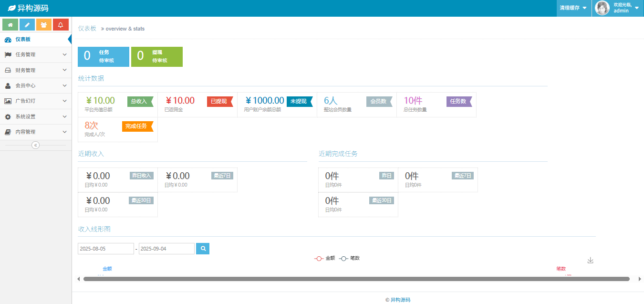This screenshot has width=644, height=304.
Task: Click the admin avatar picture
Action: [x=602, y=8]
